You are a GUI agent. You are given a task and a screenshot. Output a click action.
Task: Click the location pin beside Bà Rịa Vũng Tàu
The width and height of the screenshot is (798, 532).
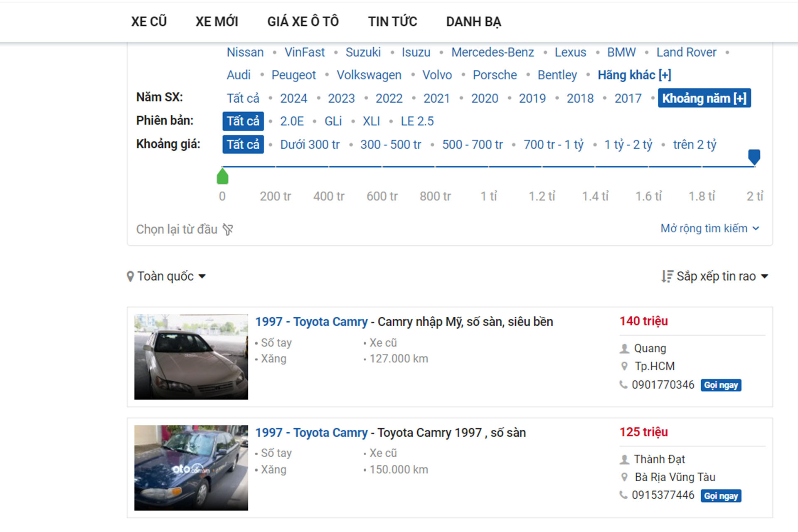624,477
